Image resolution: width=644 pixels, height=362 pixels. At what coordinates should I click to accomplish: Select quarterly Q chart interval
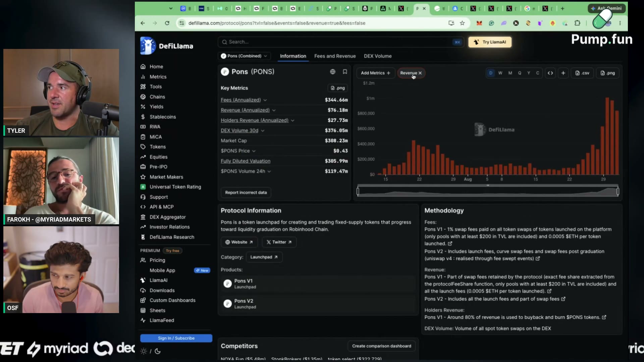[520, 73]
